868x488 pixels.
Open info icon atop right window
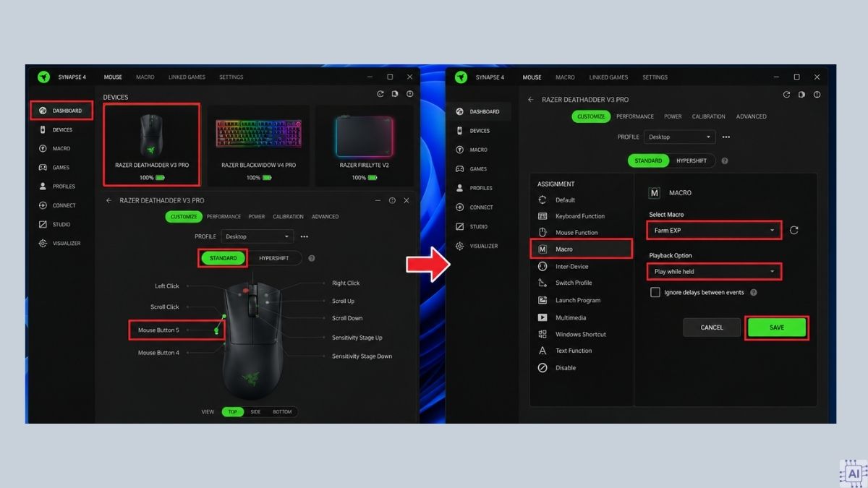pos(817,95)
